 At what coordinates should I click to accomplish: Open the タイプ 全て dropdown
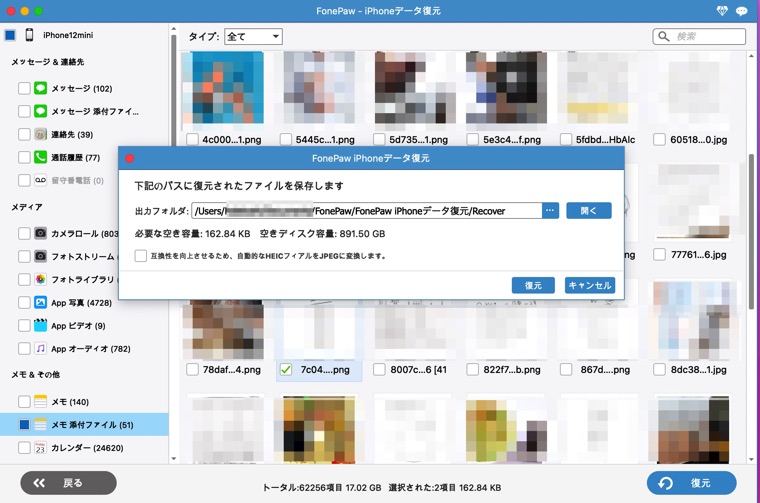[x=253, y=36]
